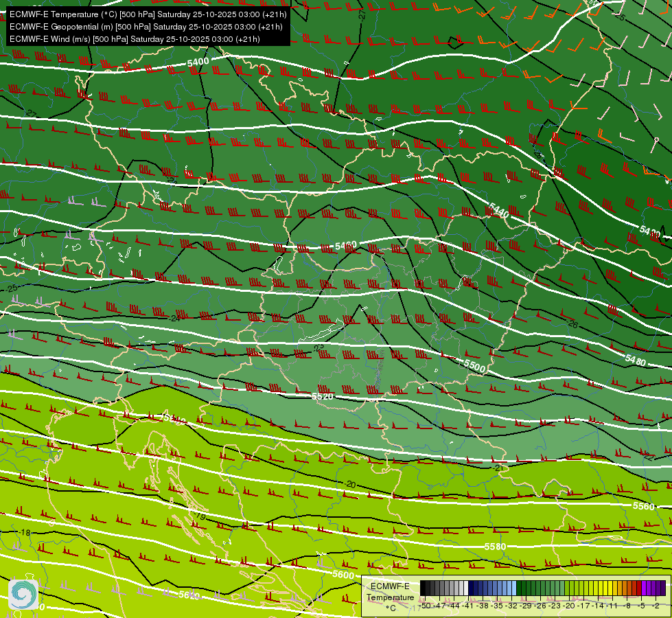
Task: Select the 5520 geopotential contour label
Action: click(323, 396)
